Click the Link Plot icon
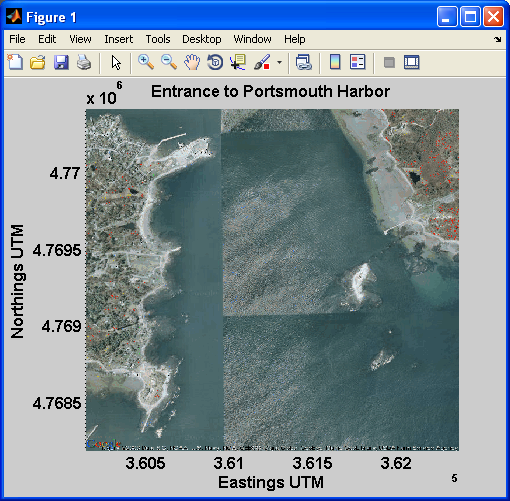Screen dimensions: 510x501 pyautogui.click(x=304, y=62)
